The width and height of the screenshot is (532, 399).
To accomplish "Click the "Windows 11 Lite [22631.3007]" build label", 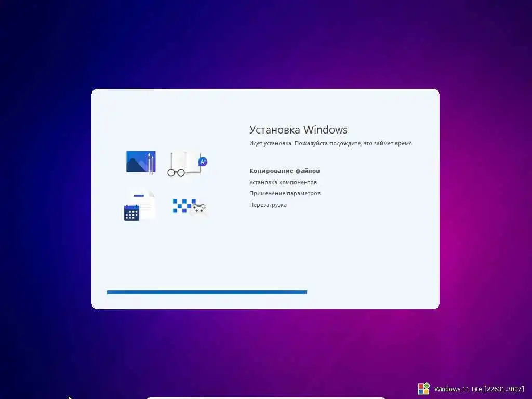I will click(479, 389).
